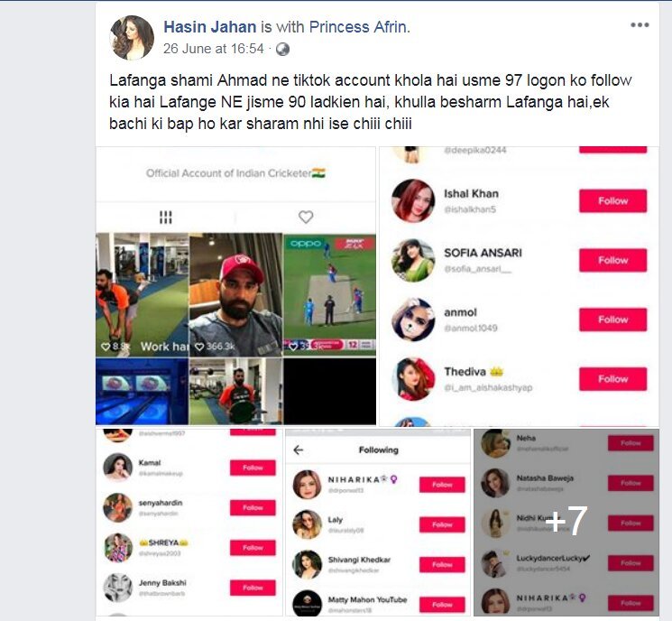Select the heart liked-videos icon
Image resolution: width=672 pixels, height=621 pixels.
click(306, 217)
